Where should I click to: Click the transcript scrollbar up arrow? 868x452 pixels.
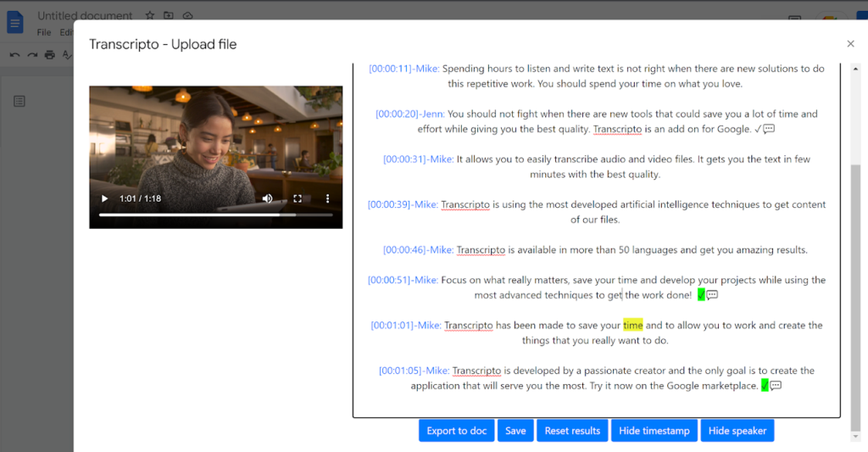pyautogui.click(x=856, y=69)
